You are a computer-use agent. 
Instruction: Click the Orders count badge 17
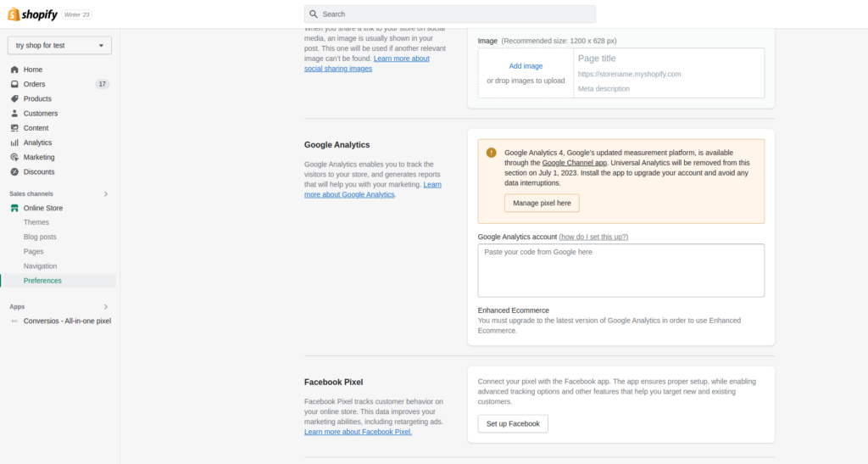102,84
